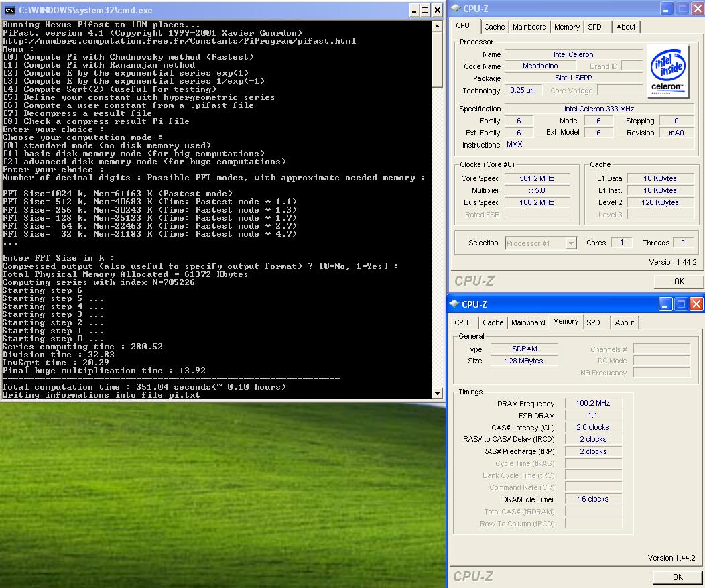This screenshot has height=588, width=705.
Task: Open SPD tab in lower CPU-Z window
Action: pos(593,322)
